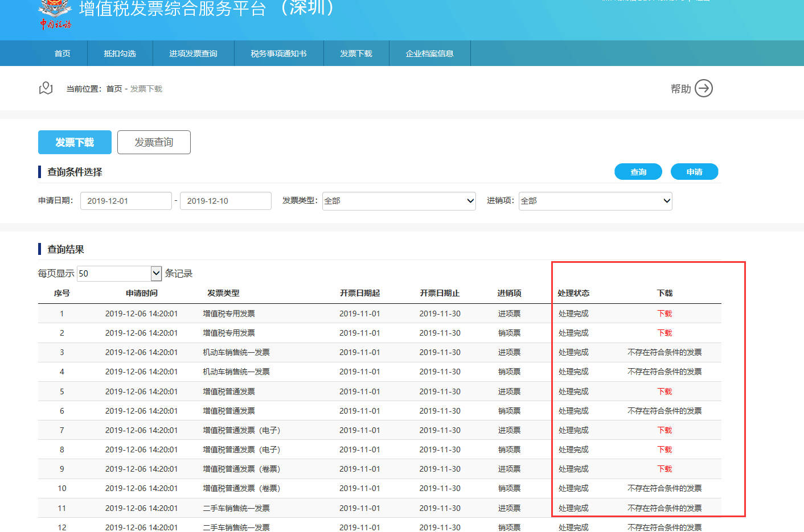This screenshot has width=804, height=532.
Task: Download row 5 增值税普通发票 results
Action: coord(664,391)
